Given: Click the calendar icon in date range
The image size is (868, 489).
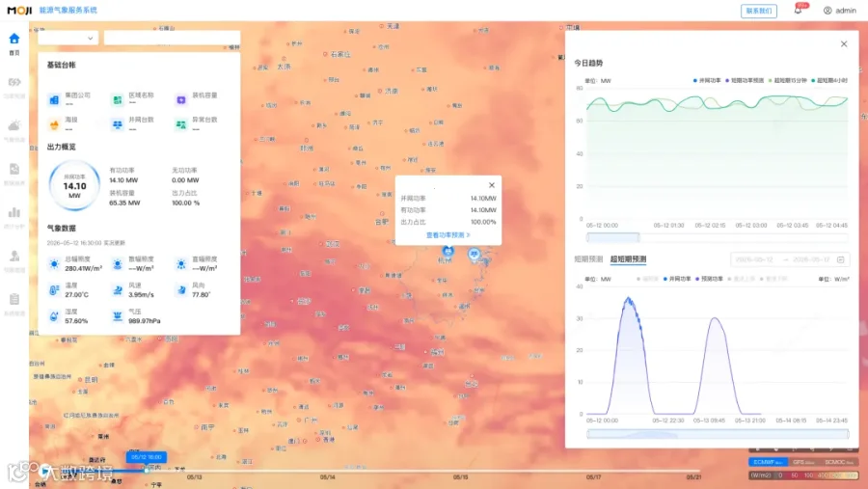Looking at the screenshot, I should [840, 259].
